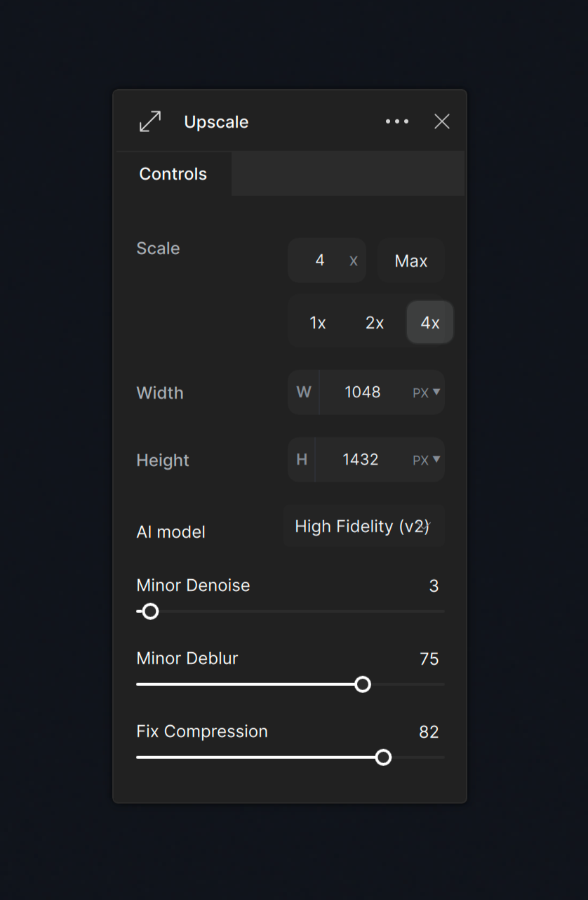
Task: Open the PX unit dropdown for Width
Action: click(x=427, y=392)
